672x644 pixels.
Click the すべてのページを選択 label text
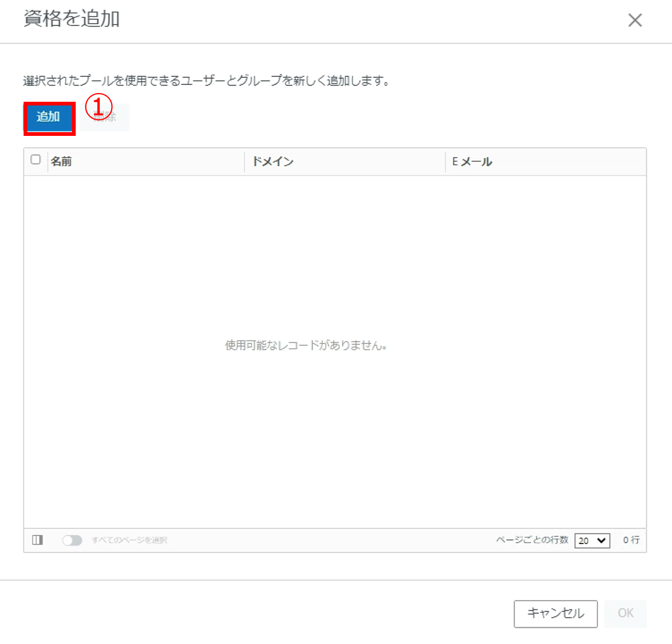[x=129, y=540]
